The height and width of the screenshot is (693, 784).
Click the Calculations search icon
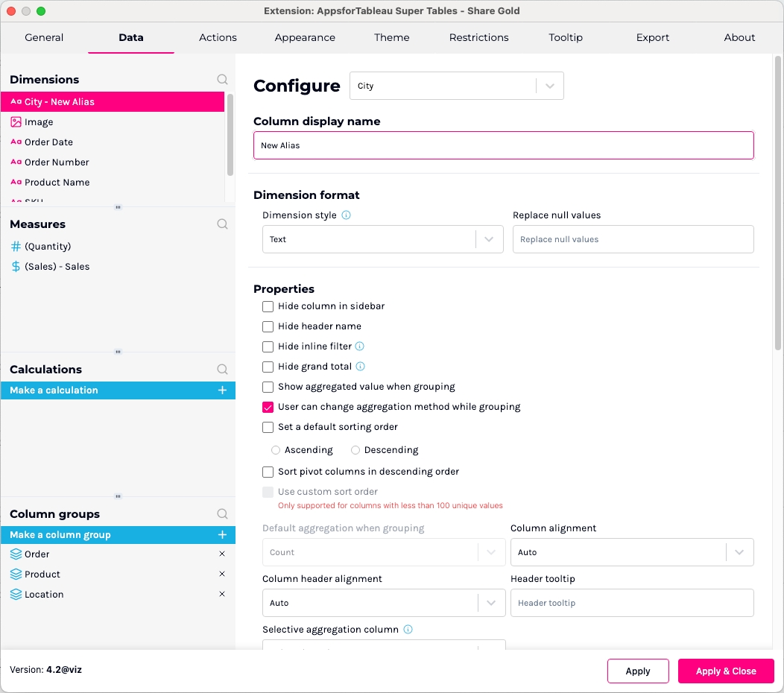[x=222, y=369]
